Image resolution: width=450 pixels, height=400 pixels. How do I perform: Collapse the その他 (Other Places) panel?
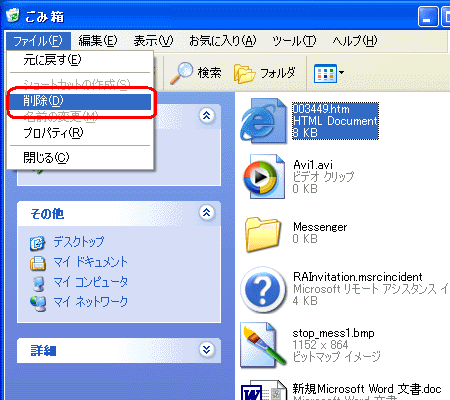click(x=207, y=212)
